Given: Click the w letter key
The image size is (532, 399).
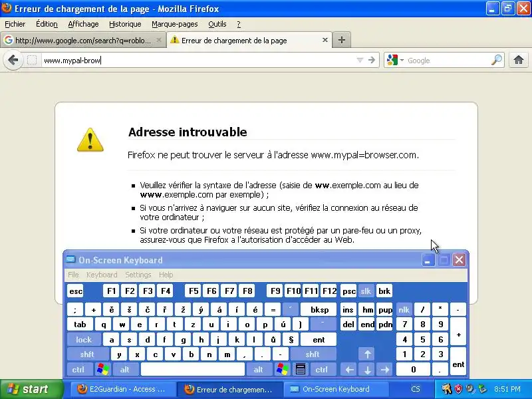Looking at the screenshot, I should click(122, 325).
